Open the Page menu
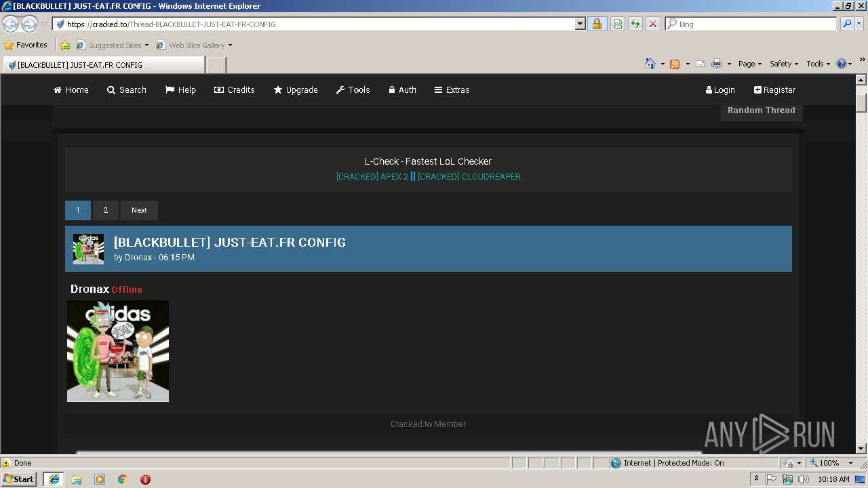Image resolution: width=868 pixels, height=488 pixels. [750, 64]
